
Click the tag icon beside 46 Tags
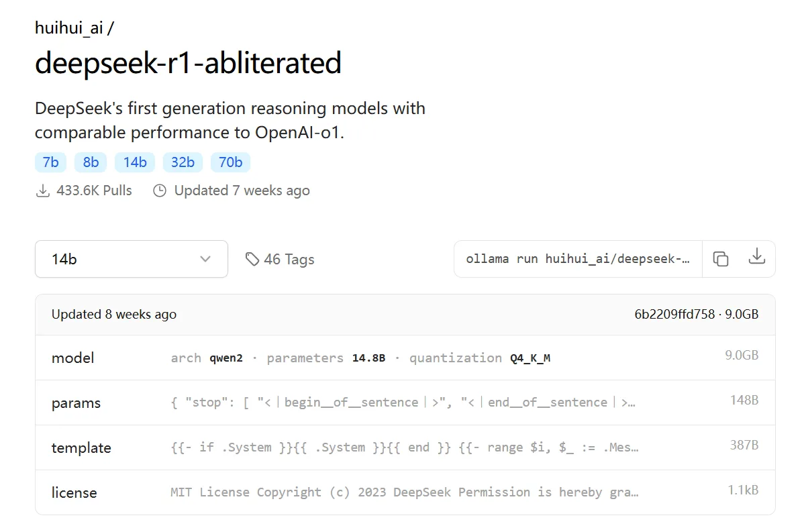(x=252, y=260)
